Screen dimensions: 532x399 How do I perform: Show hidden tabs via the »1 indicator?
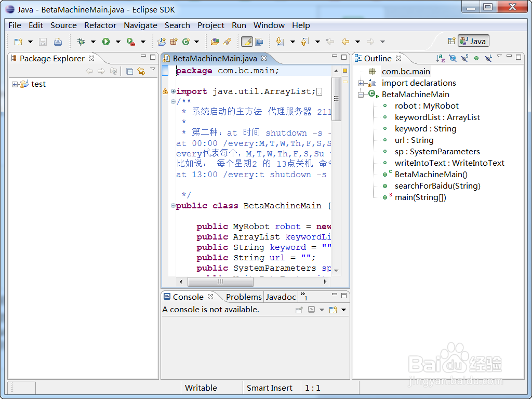click(x=304, y=296)
